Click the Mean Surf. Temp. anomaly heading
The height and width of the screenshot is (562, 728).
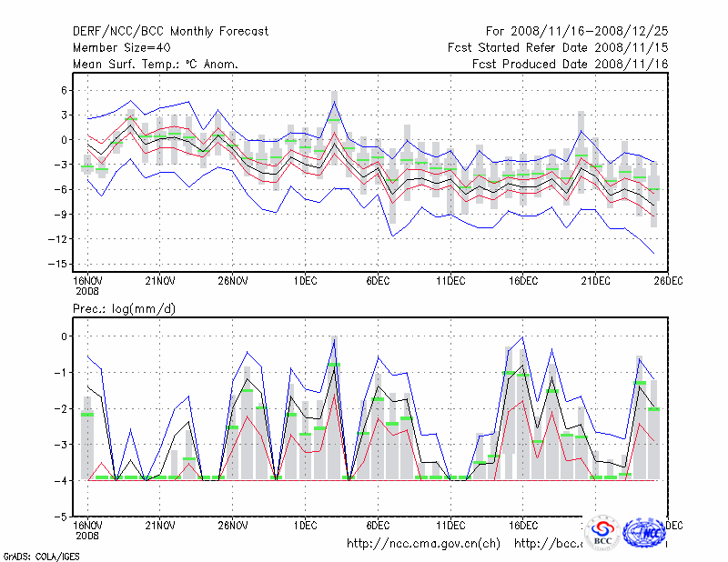click(156, 65)
